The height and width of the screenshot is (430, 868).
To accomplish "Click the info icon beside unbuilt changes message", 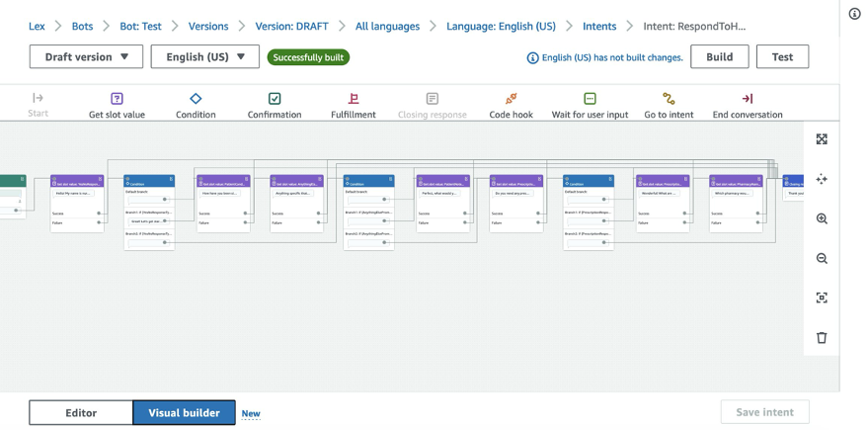I will point(532,57).
